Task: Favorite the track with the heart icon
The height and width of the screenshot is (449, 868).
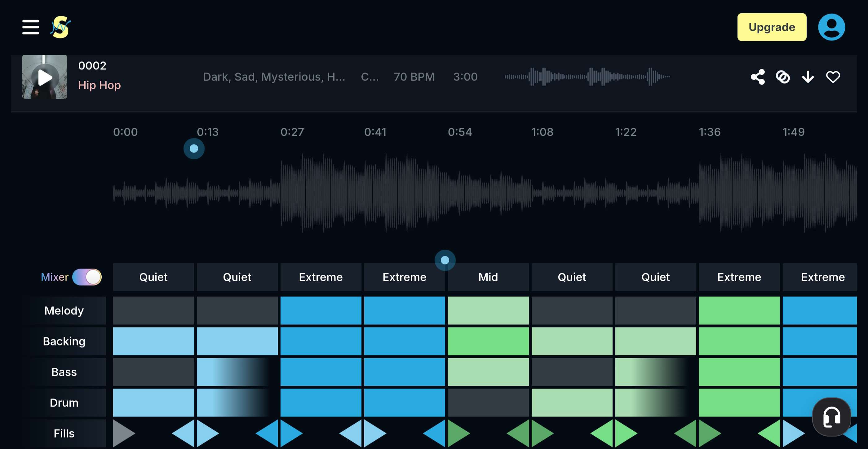Action: [833, 77]
